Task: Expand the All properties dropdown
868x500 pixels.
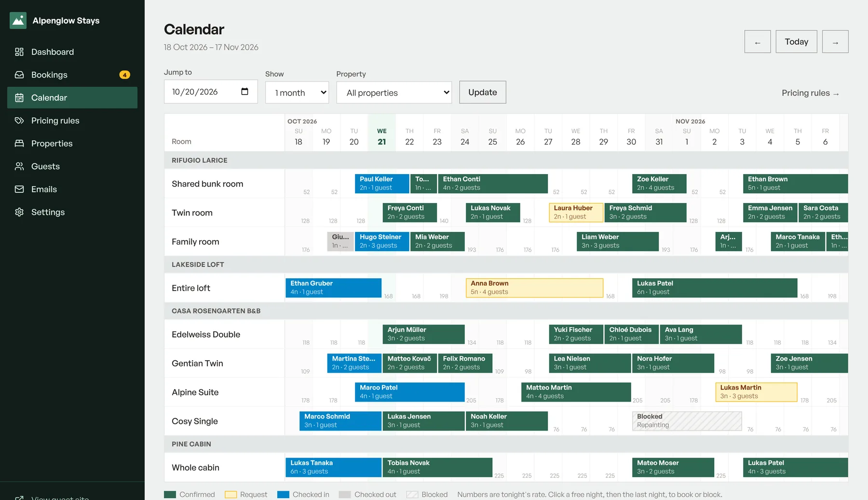Action: pos(394,93)
